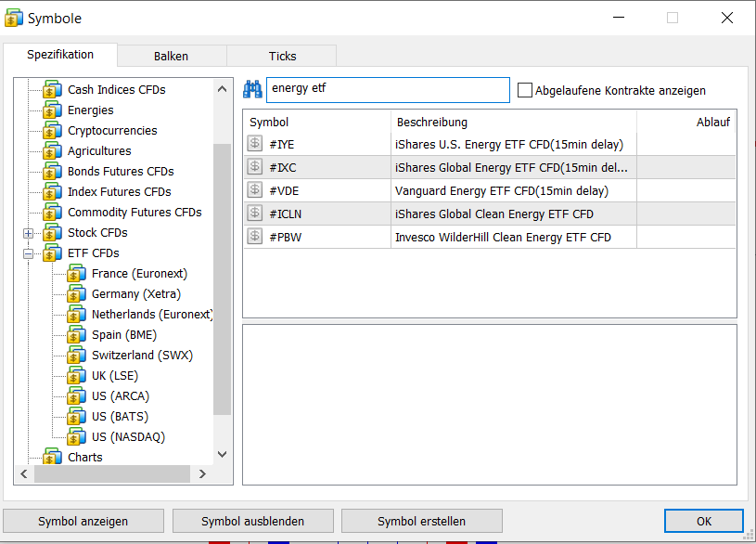
Task: Click the Netherlands (Euronext) folder icon
Action: pos(76,314)
